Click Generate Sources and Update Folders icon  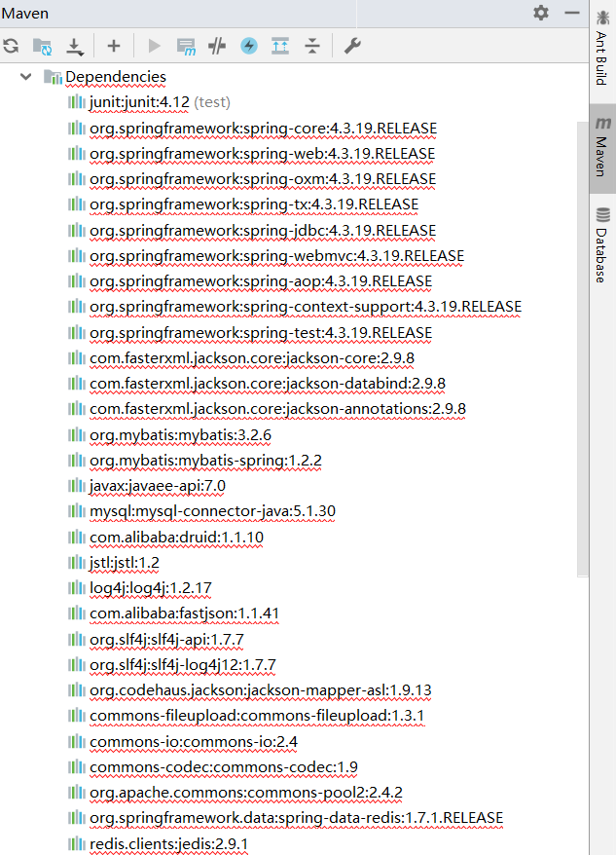42,46
